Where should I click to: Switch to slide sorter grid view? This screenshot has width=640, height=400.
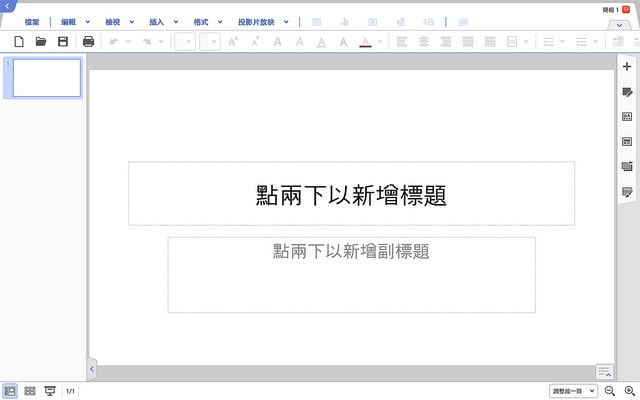(30, 390)
